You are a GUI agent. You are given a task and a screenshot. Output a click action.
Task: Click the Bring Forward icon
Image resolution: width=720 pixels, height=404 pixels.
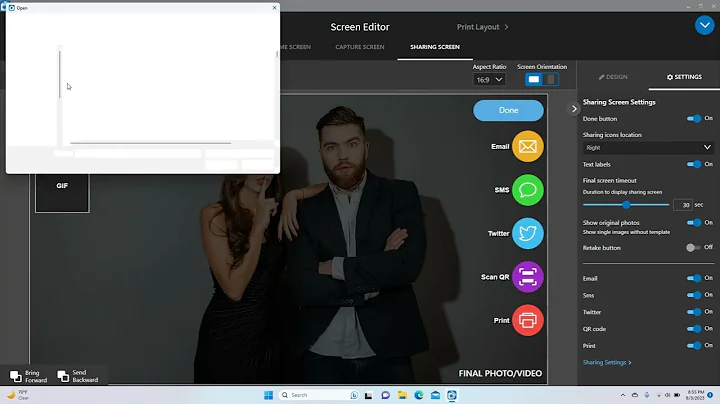pyautogui.click(x=16, y=376)
